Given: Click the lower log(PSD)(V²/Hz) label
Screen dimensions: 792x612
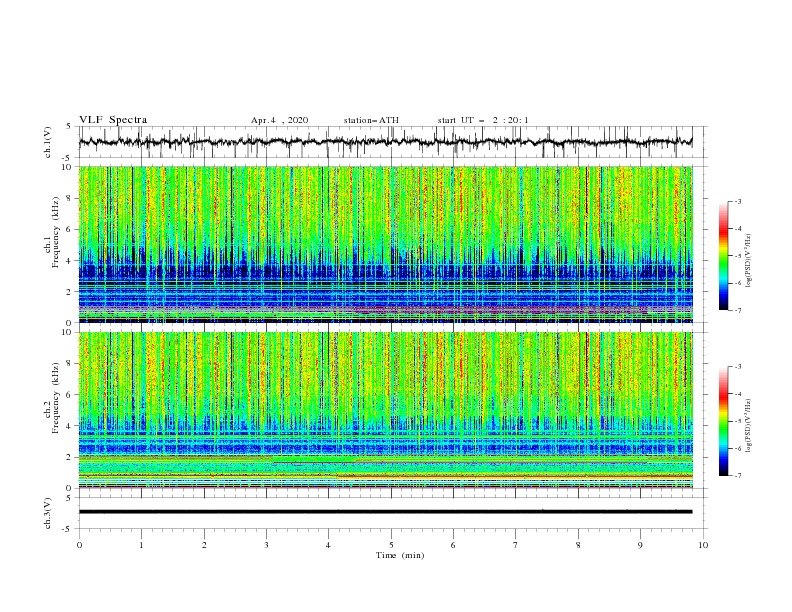Looking at the screenshot, I should coord(748,425).
